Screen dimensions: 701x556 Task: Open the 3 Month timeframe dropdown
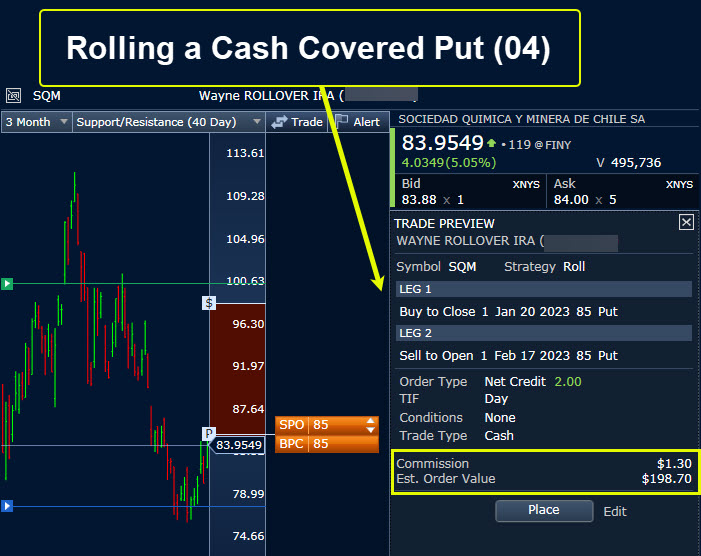(37, 122)
